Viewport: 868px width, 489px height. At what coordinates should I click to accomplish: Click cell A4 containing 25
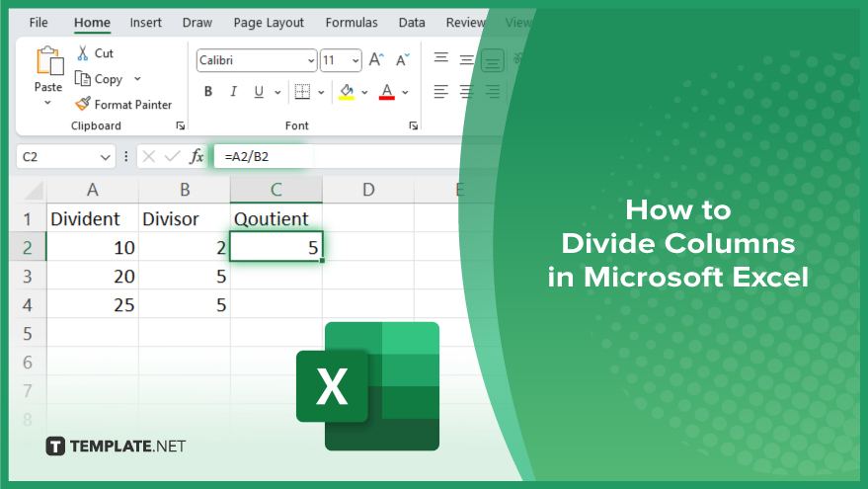coord(93,304)
